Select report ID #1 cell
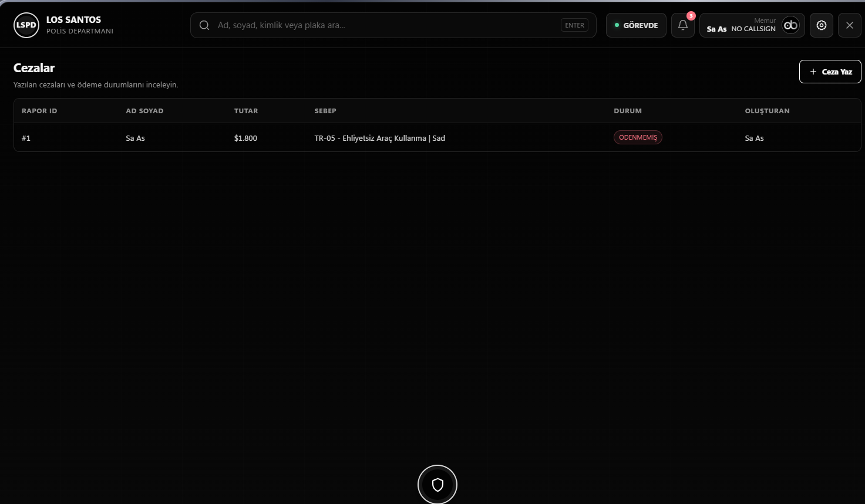 26,138
